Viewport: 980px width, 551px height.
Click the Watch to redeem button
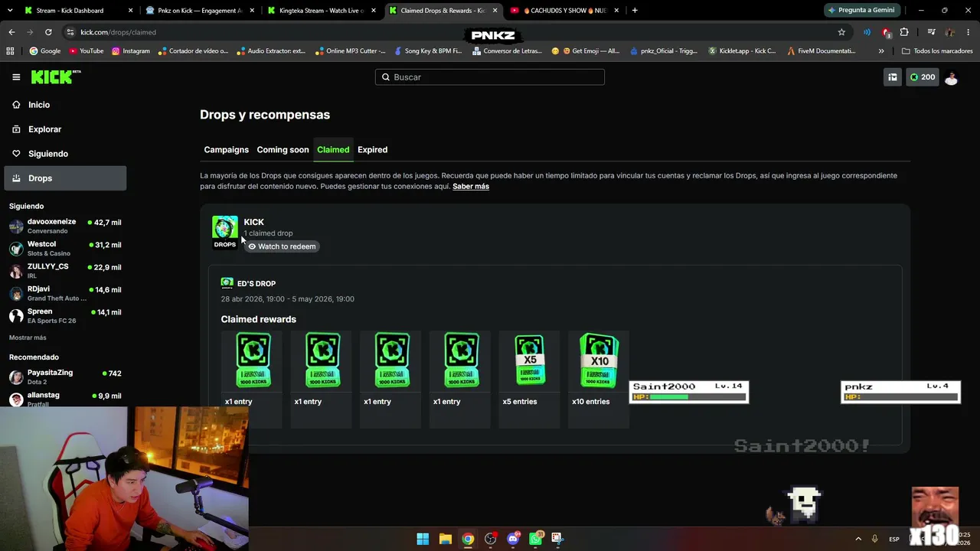coord(281,246)
